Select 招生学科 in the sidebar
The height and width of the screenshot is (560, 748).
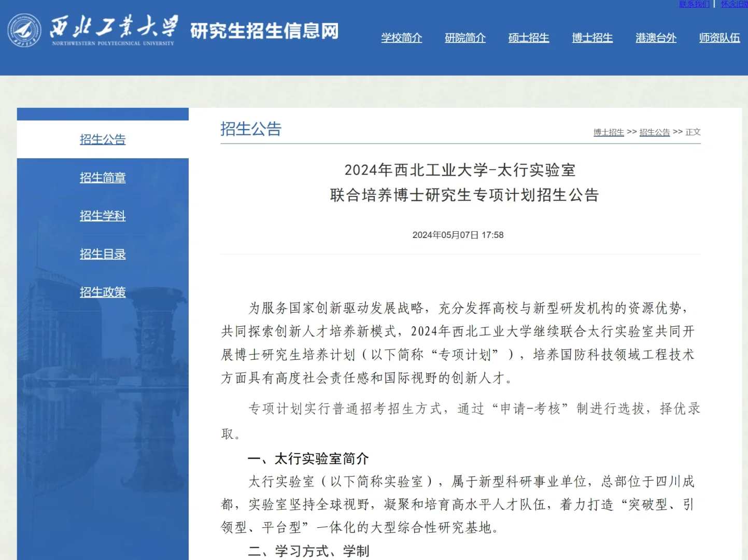(103, 216)
